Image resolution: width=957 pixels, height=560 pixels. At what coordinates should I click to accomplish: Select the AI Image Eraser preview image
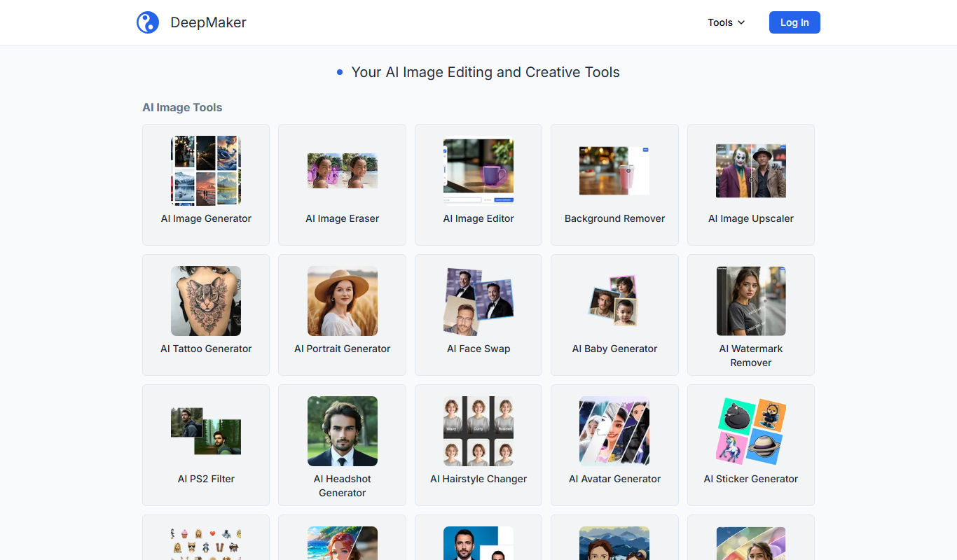point(343,171)
